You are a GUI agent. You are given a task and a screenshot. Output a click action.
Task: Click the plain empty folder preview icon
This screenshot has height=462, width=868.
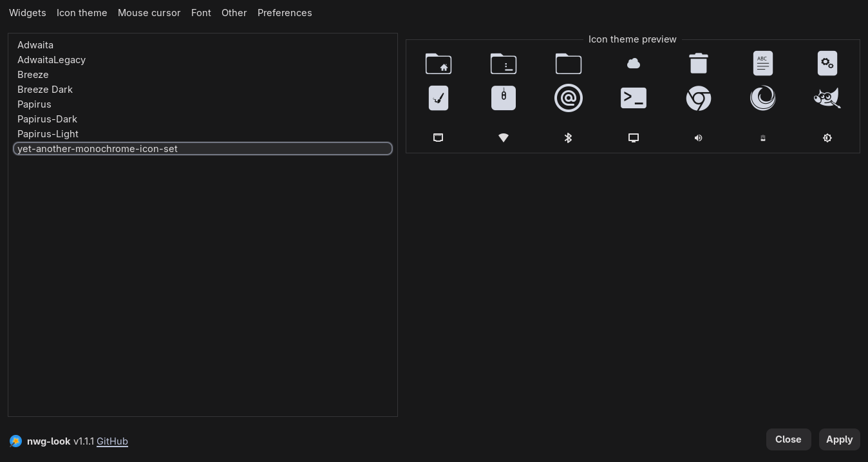[569, 64]
